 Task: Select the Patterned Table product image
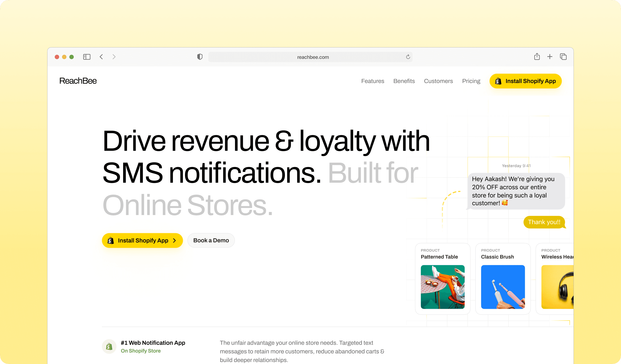tap(443, 287)
